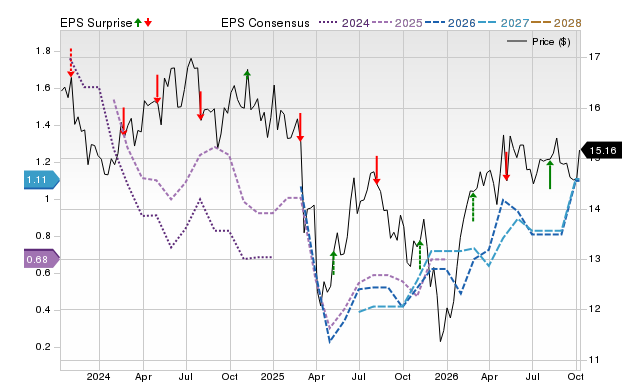Click the 12 label on price axis
Screen dimensions: 640x382
tap(594, 309)
